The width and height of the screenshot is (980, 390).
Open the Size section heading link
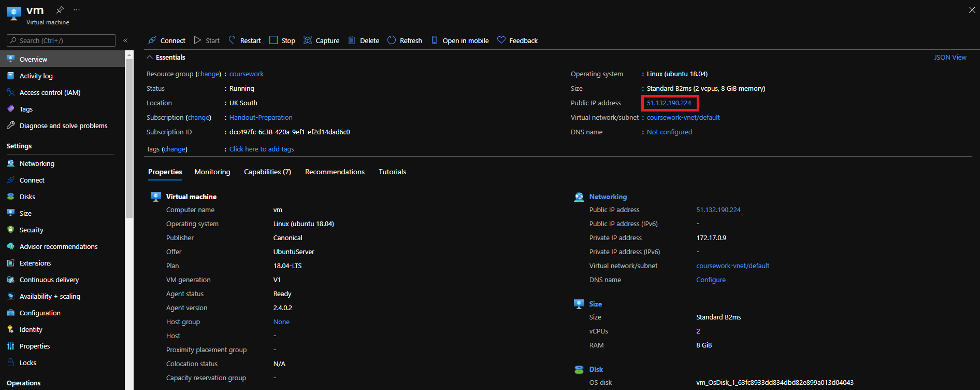pyautogui.click(x=596, y=304)
